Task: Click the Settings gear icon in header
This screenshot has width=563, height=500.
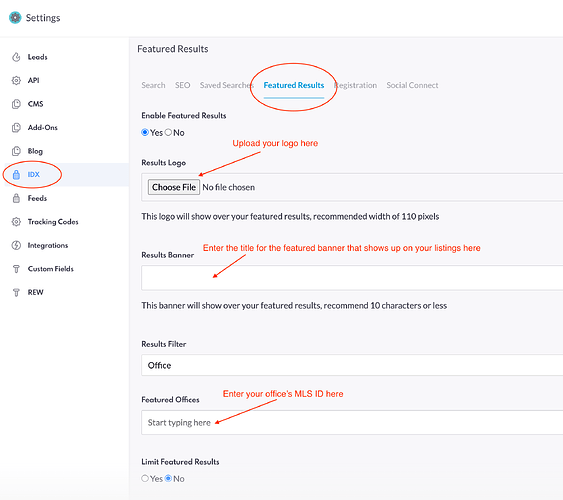Action: (x=15, y=18)
